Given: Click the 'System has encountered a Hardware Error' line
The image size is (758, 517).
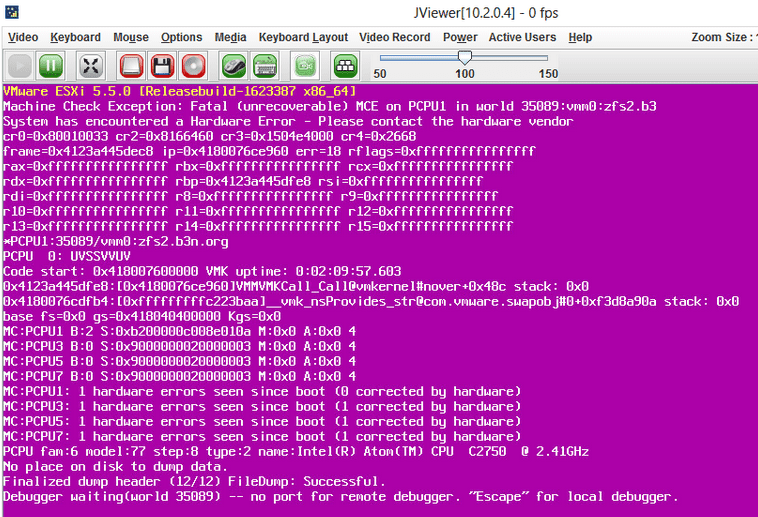Looking at the screenshot, I should pyautogui.click(x=288, y=121).
